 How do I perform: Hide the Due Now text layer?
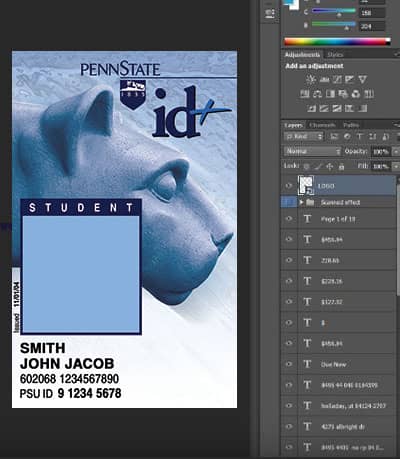point(289,364)
